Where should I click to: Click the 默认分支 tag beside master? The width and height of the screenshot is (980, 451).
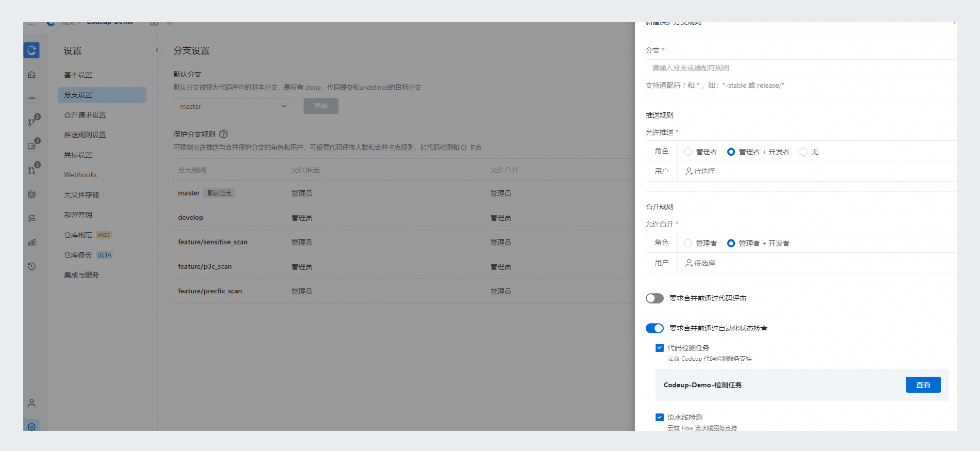pyautogui.click(x=219, y=193)
